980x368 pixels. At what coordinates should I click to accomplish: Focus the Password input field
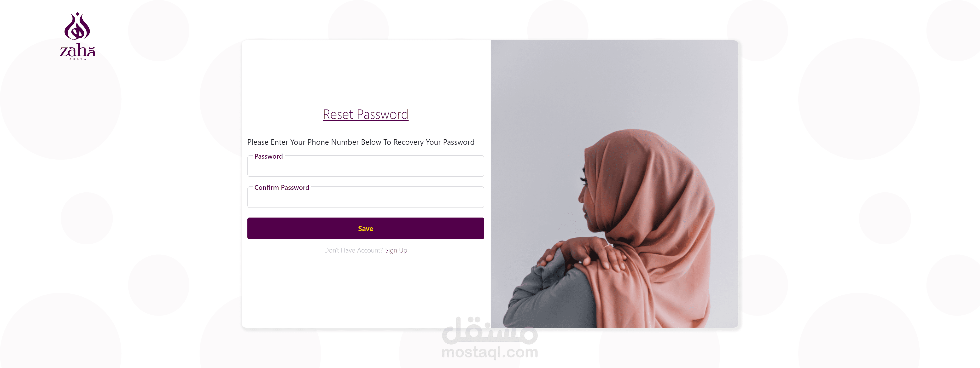point(366,166)
